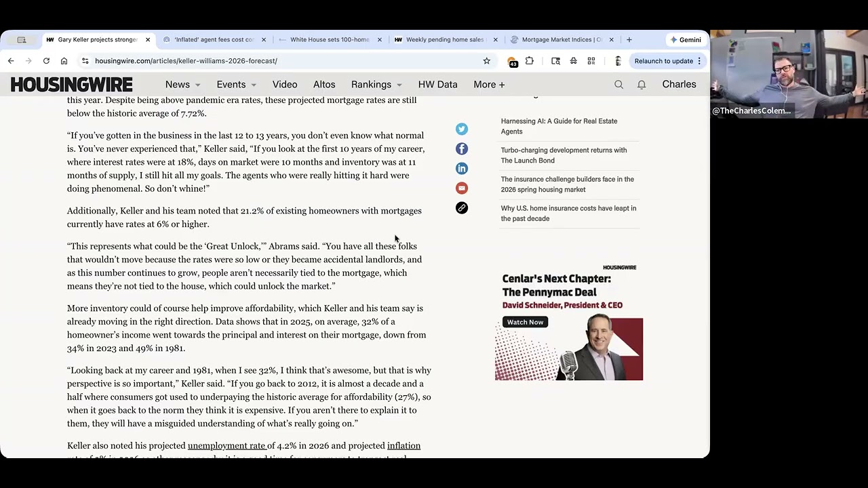Close the Weekly pending home sales tab

tap(496, 39)
